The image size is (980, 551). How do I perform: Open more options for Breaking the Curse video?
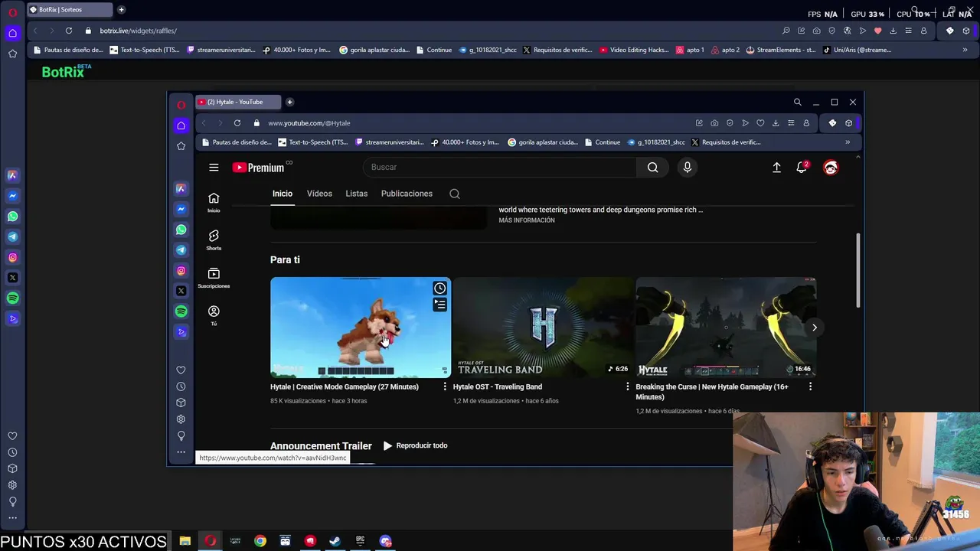click(x=810, y=386)
